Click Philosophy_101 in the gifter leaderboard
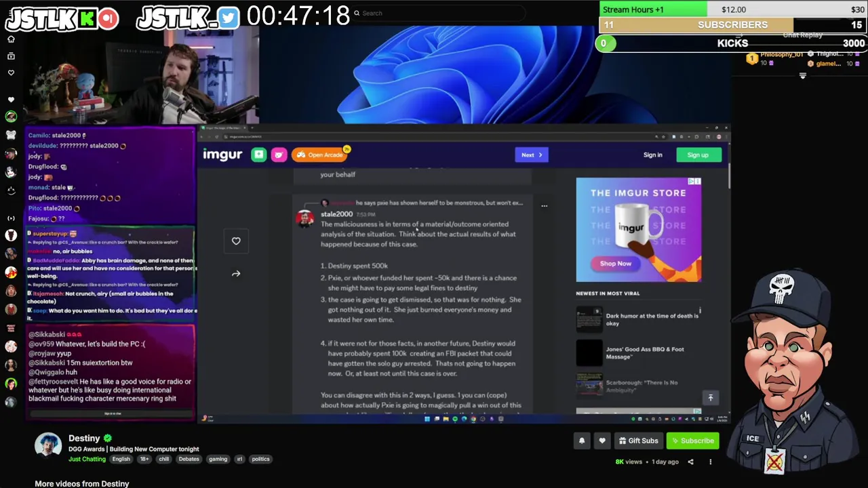868x488 pixels. (781, 54)
